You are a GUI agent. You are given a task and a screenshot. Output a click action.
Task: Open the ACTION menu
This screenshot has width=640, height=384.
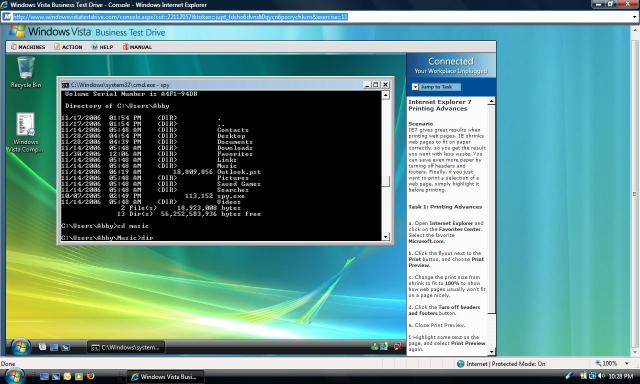68,47
